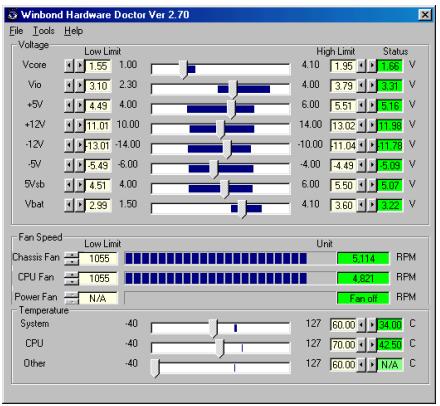Open the Tools menu
Screen dimensions: 440x406
click(43, 31)
